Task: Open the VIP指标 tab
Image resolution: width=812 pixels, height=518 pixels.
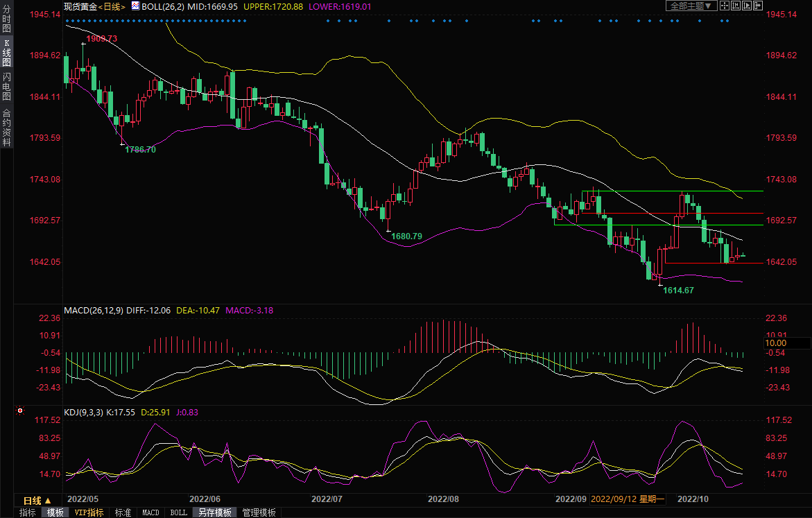Action: [x=89, y=512]
